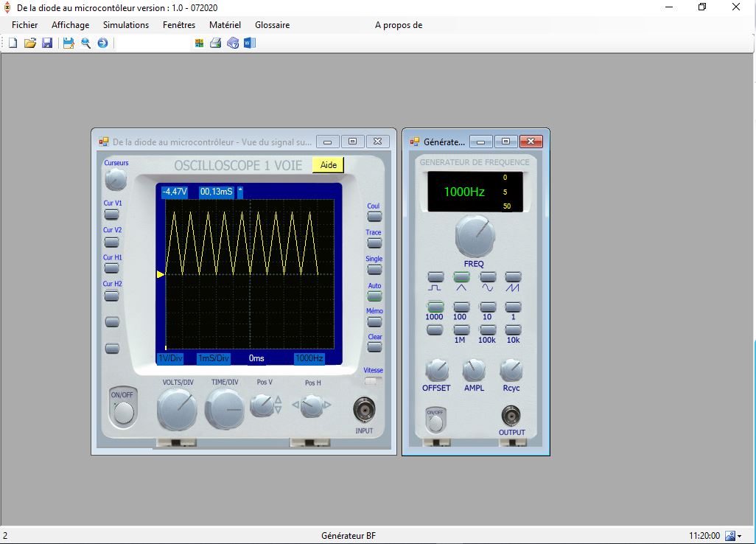
Task: Select the sawtooth waveform button
Action: pyautogui.click(x=514, y=278)
